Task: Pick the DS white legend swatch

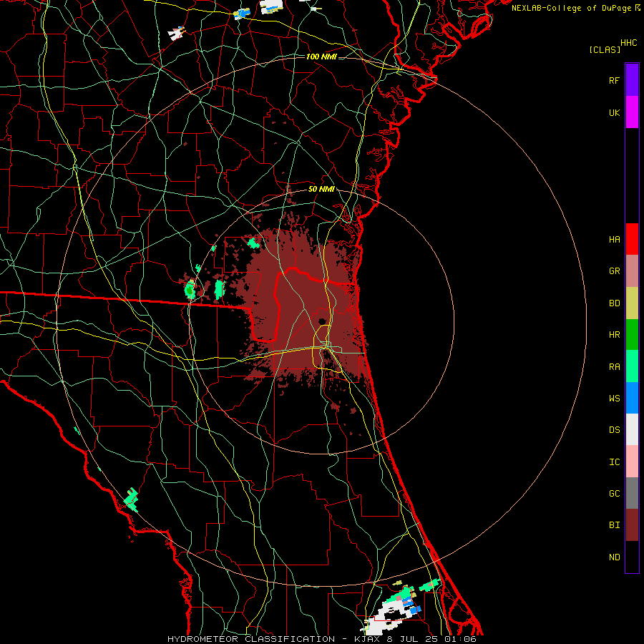Action: click(632, 429)
